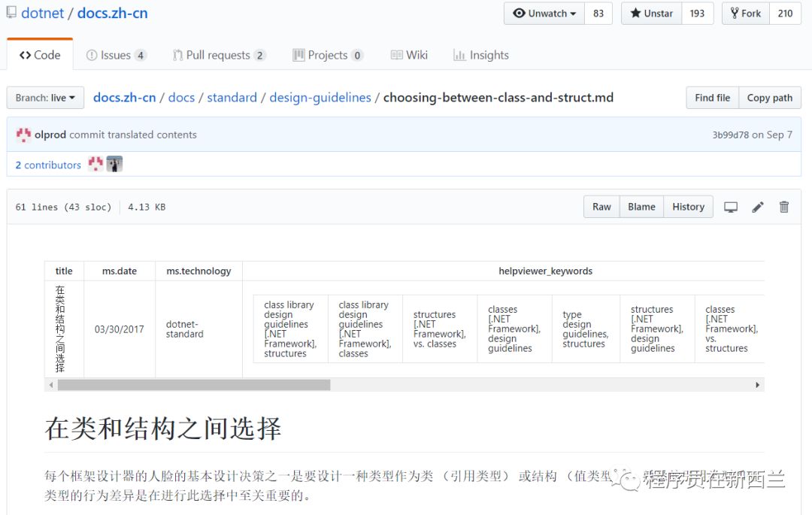Click the Find file button
Viewport: 812px width, 515px height.
(713, 98)
